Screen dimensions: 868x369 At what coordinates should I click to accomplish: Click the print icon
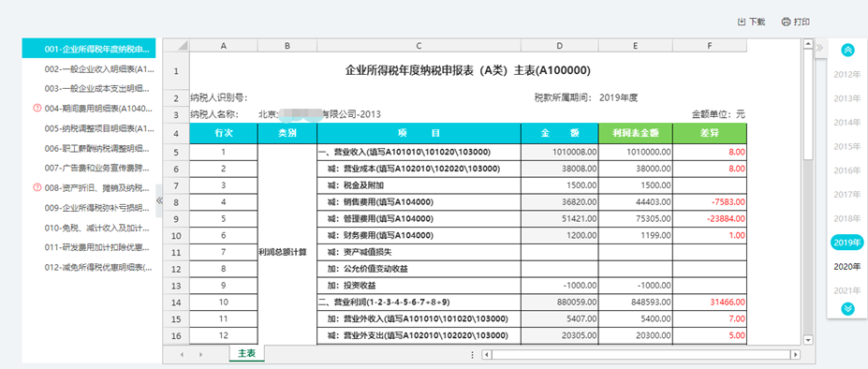tap(787, 22)
